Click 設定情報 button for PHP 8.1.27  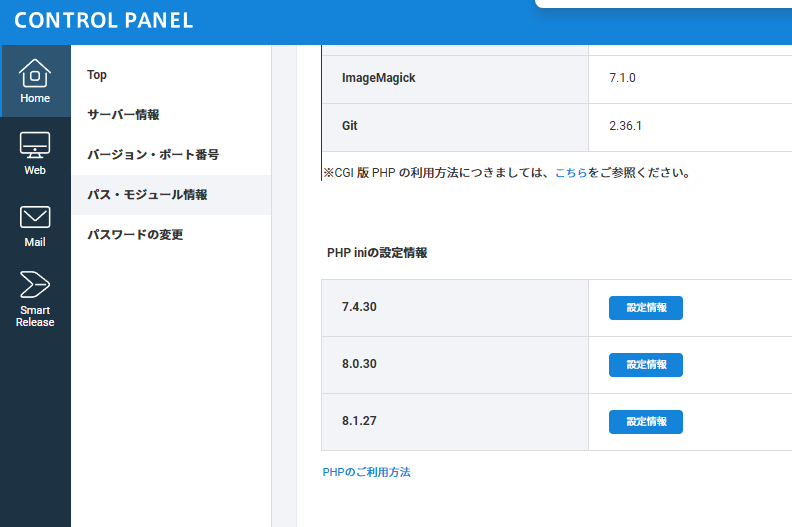point(646,422)
